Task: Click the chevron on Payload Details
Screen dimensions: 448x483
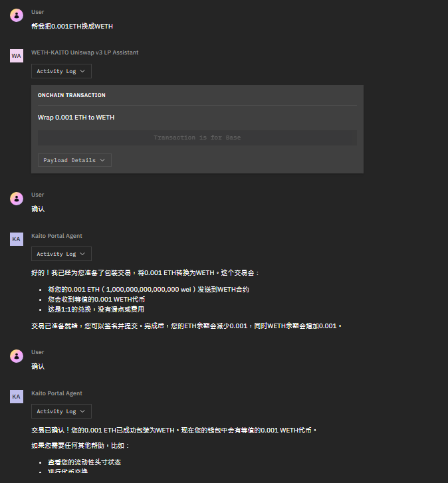Action: (x=102, y=160)
